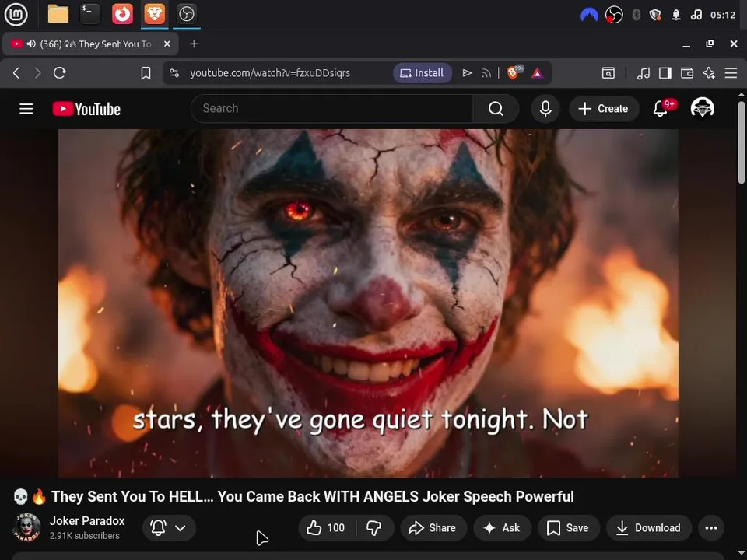
Task: Open the red-orange taskbar app next to terminal
Action: click(x=122, y=14)
